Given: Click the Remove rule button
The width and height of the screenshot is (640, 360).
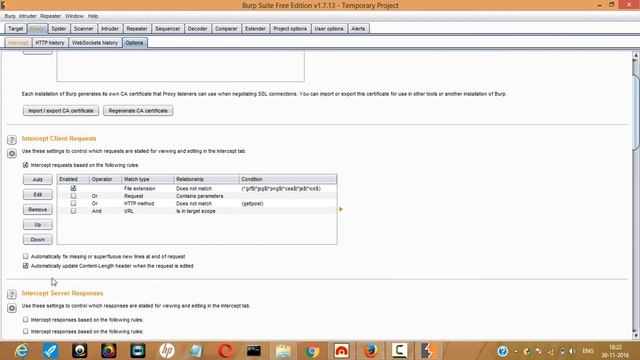Looking at the screenshot, I should tap(38, 209).
